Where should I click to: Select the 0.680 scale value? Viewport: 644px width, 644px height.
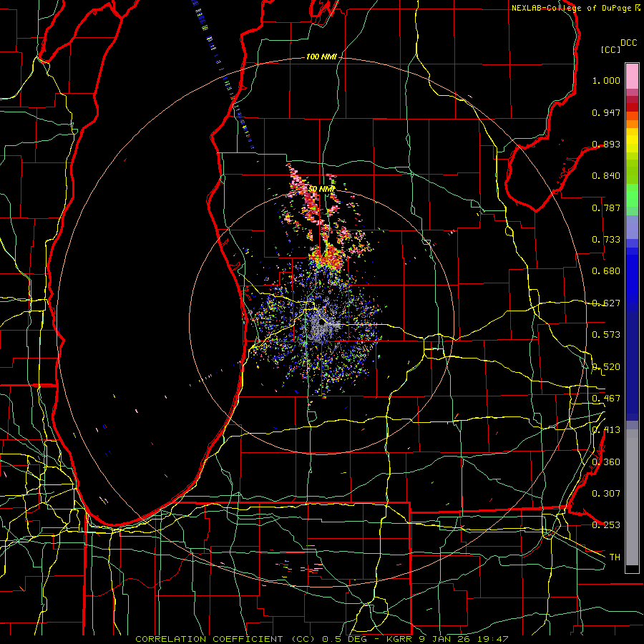coord(606,271)
